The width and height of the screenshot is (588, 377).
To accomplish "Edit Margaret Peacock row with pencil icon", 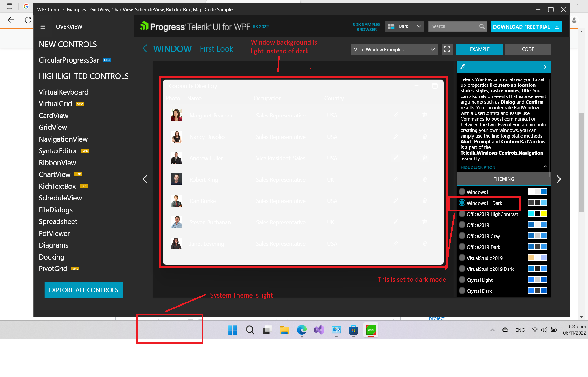I will [396, 115].
